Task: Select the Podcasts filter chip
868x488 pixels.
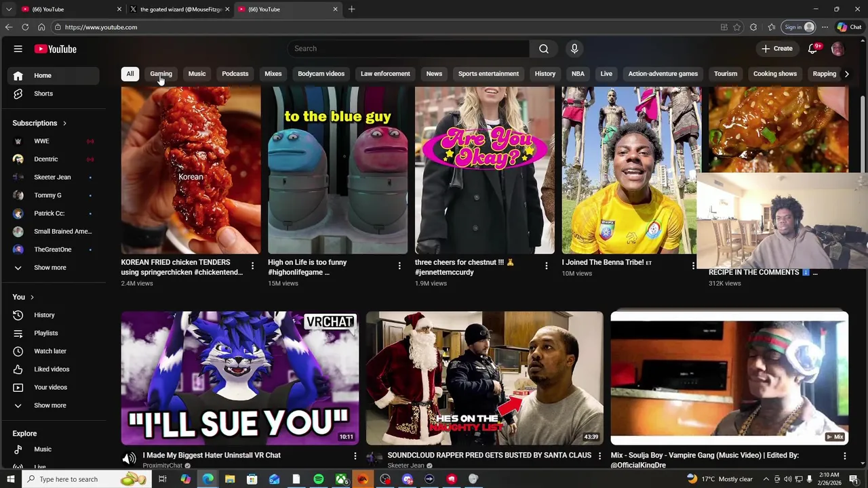Action: 235,74
